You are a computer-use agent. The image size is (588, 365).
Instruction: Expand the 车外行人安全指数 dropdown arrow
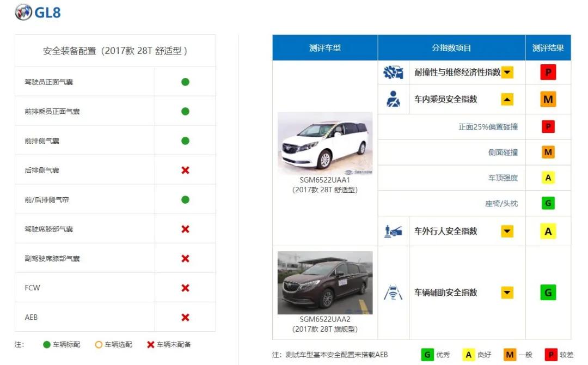[507, 231]
